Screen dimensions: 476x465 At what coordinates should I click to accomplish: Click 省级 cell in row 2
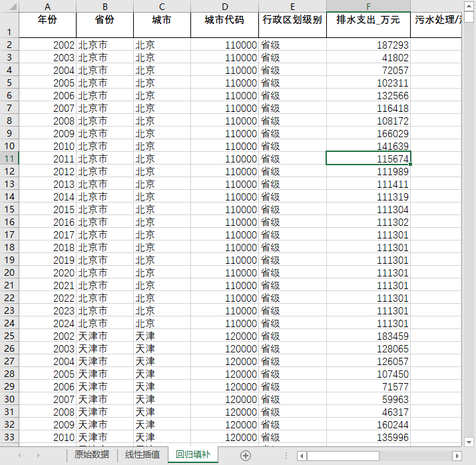pos(292,45)
